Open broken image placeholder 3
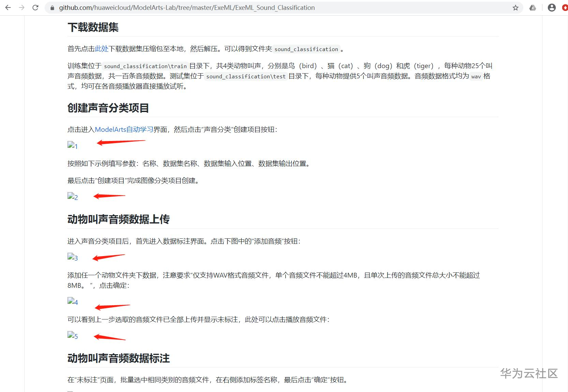Screen dimensions: 568x392 point(73,257)
